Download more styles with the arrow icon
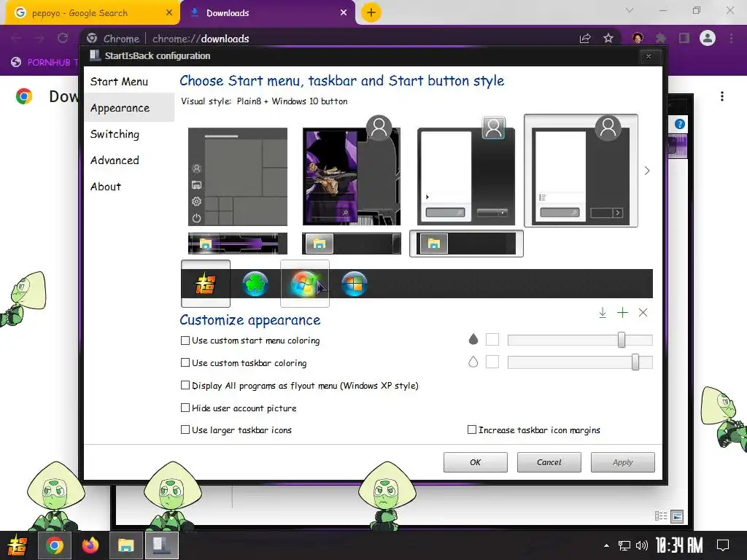Screen dimensions: 747x560 602,313
